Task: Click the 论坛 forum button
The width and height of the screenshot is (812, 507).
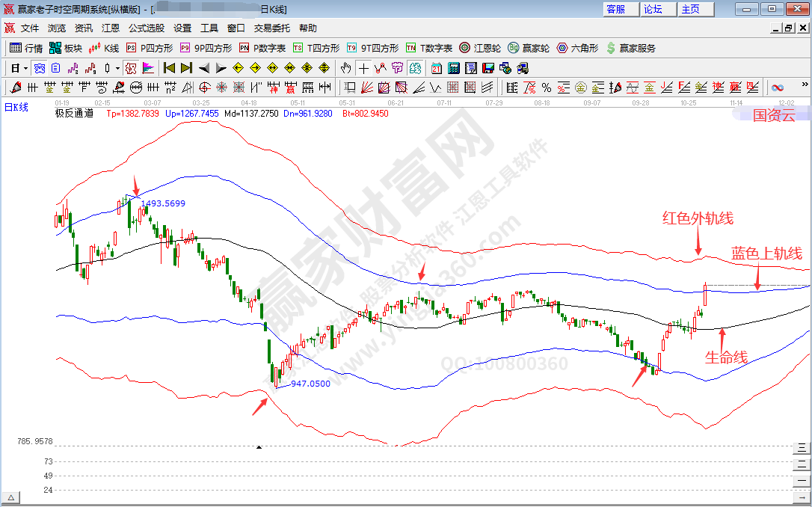Action: click(654, 9)
